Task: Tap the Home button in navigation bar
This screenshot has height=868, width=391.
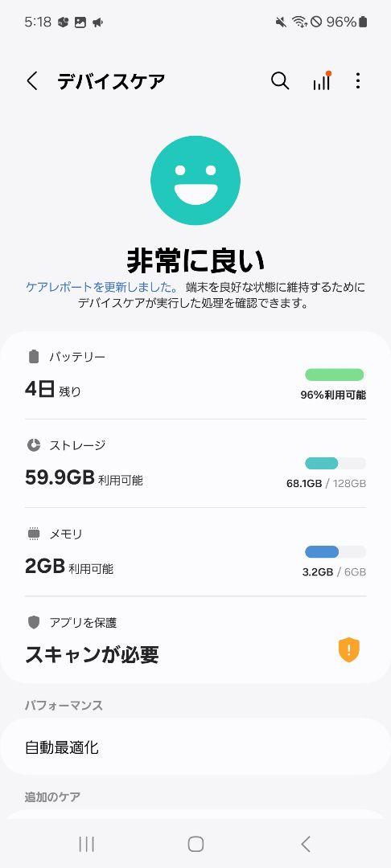Action: (195, 844)
